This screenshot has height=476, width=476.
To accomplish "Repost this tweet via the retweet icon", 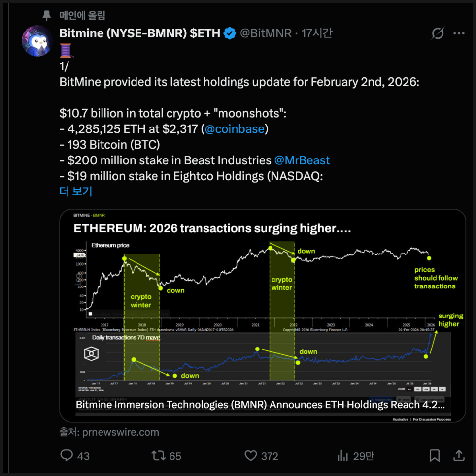I will point(158,455).
